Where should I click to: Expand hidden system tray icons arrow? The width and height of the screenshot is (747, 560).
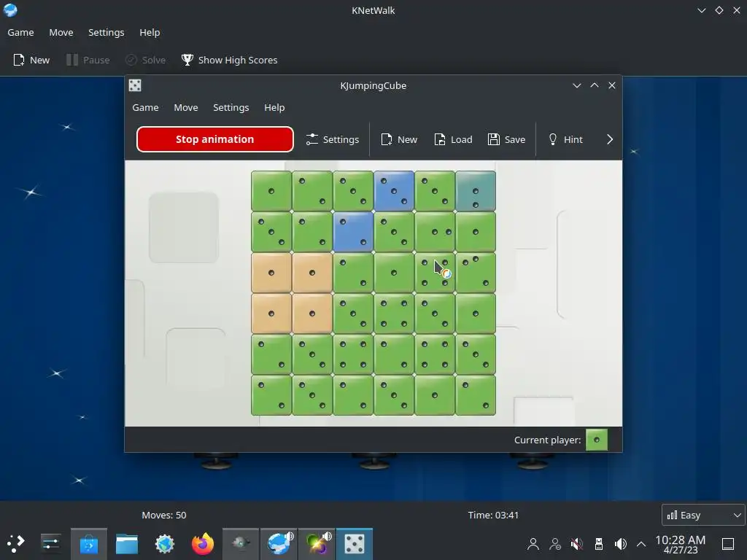641,543
